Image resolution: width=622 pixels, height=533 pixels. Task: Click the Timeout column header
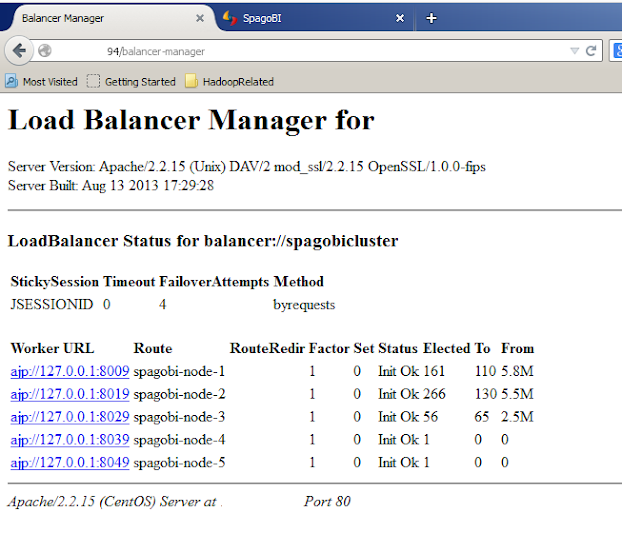tap(129, 282)
